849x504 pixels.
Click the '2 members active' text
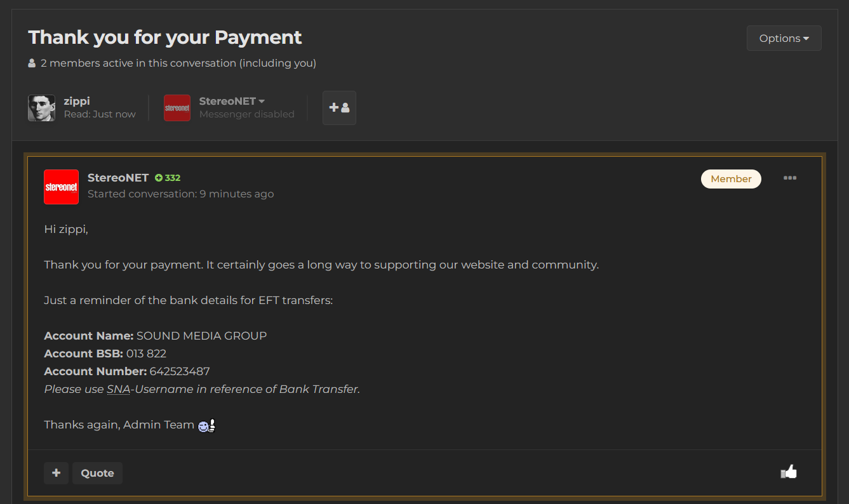tap(178, 63)
